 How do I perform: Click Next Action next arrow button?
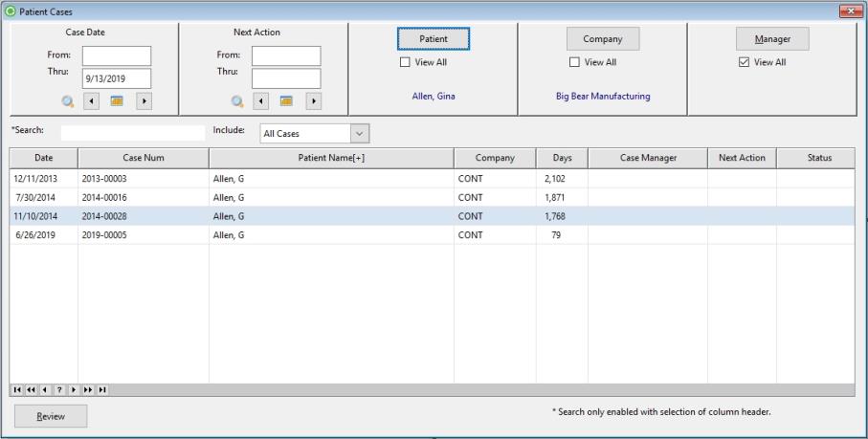[x=313, y=101]
